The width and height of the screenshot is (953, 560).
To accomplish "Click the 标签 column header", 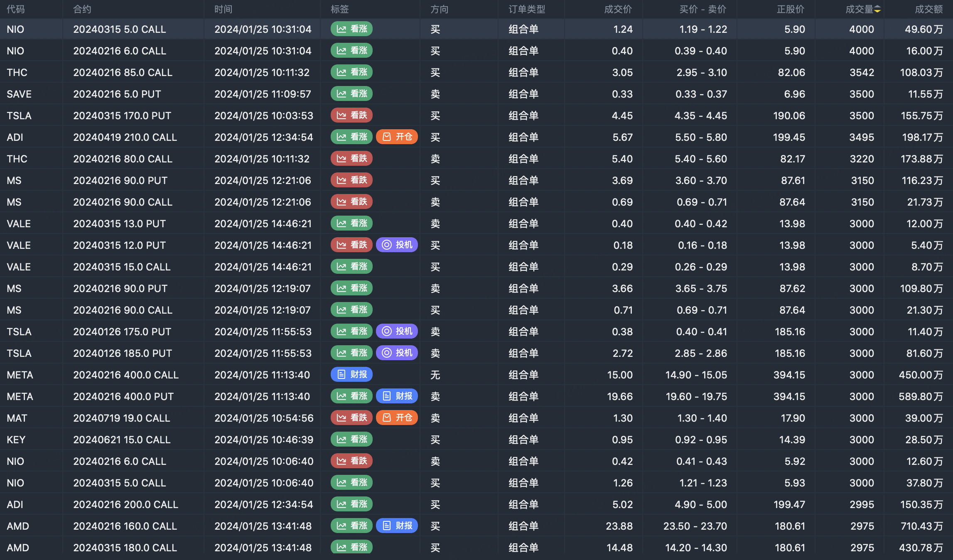I will pyautogui.click(x=339, y=10).
